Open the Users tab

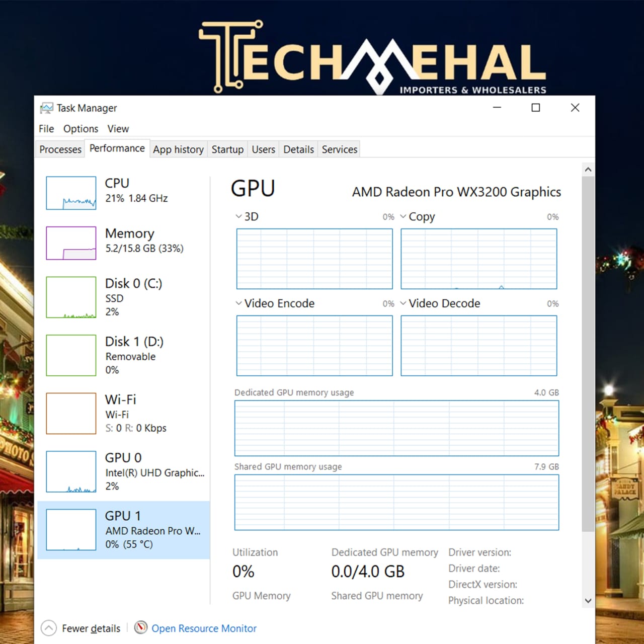(264, 149)
